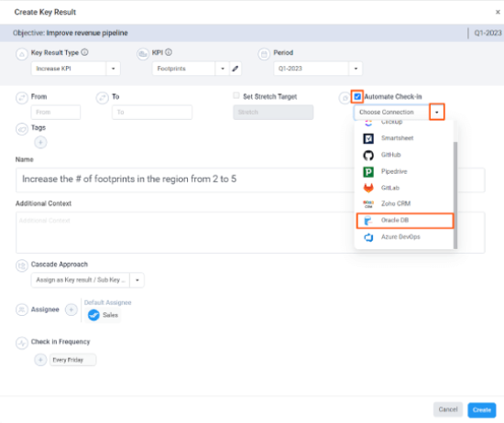Click the Cancel button

448,409
